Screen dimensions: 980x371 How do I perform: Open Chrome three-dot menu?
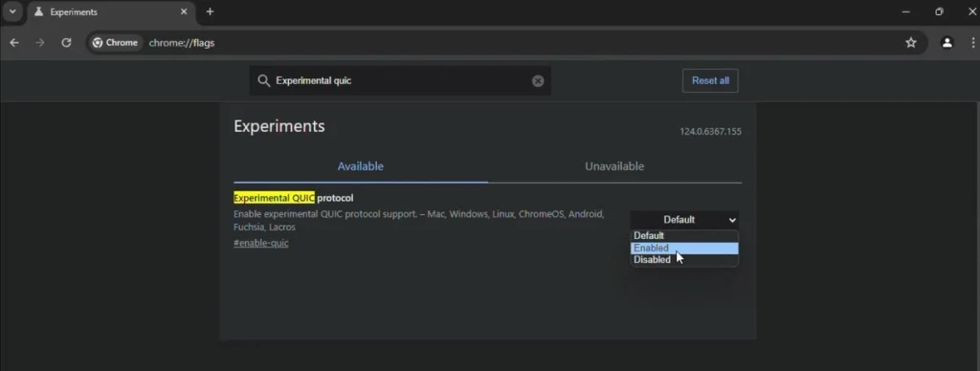(972, 42)
